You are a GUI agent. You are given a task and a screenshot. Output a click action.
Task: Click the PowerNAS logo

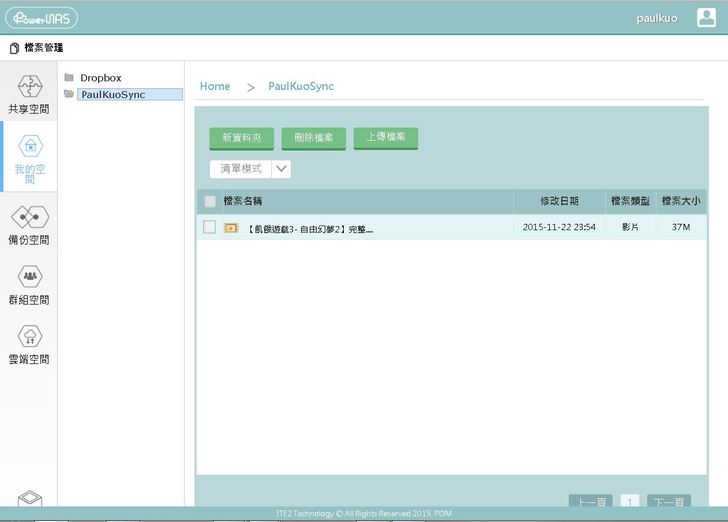[x=40, y=18]
